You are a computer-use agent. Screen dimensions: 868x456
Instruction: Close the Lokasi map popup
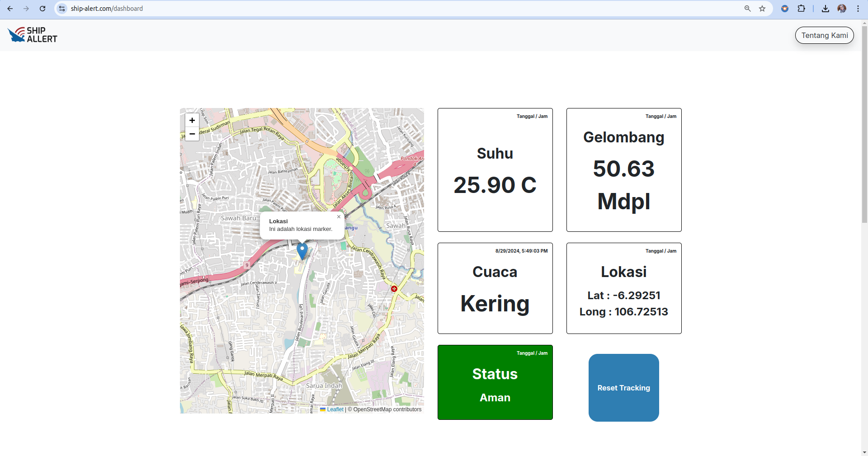pos(339,217)
